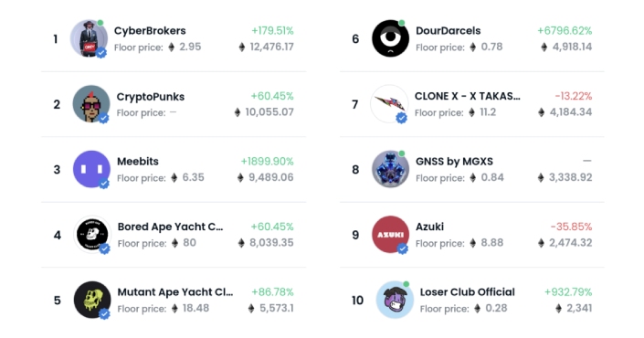Click the Loser Club Official name
This screenshot has height=338, width=644.
[x=468, y=292]
